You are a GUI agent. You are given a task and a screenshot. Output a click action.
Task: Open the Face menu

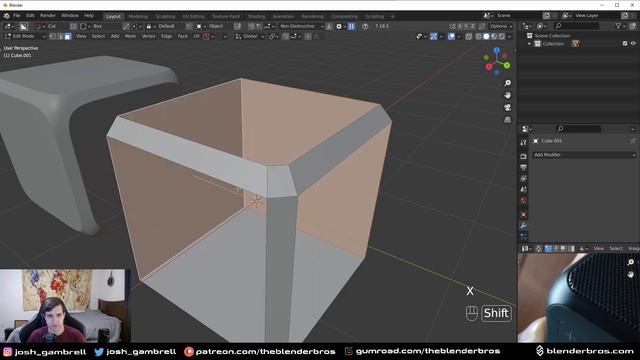click(x=182, y=36)
